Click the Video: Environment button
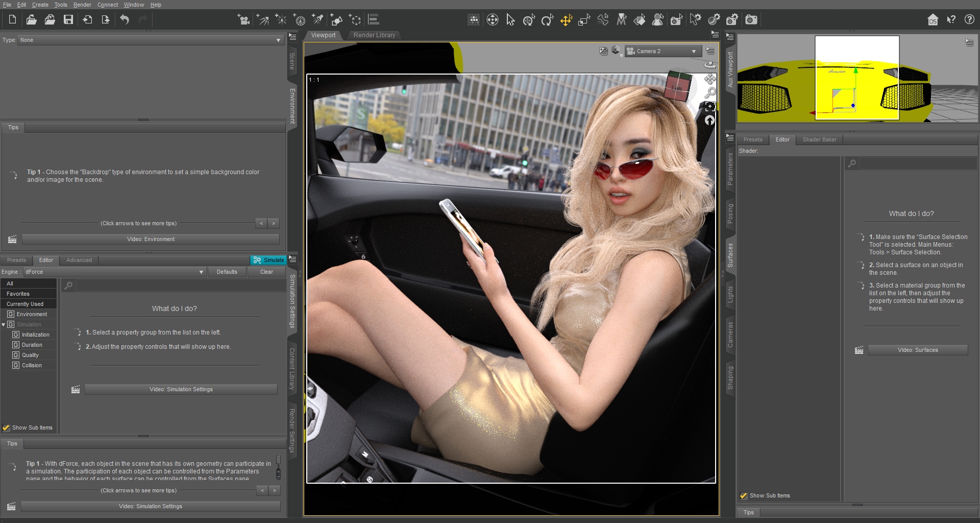Image resolution: width=980 pixels, height=523 pixels. [x=151, y=240]
